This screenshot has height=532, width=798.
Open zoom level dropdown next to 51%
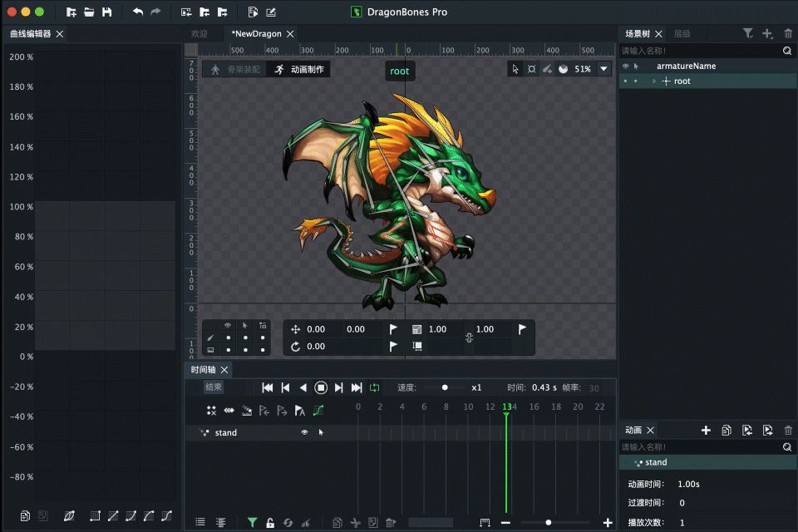click(x=604, y=69)
